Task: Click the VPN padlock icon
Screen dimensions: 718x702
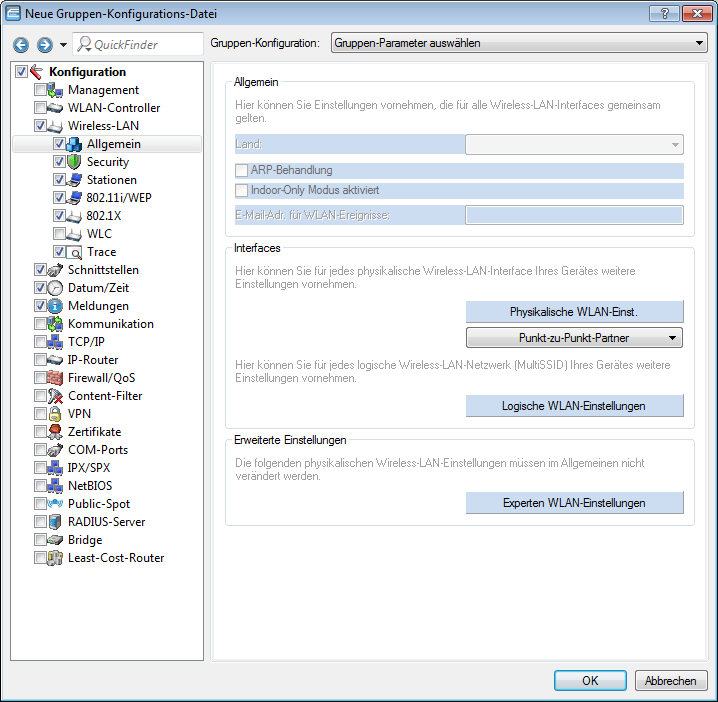Action: pyautogui.click(x=56, y=414)
